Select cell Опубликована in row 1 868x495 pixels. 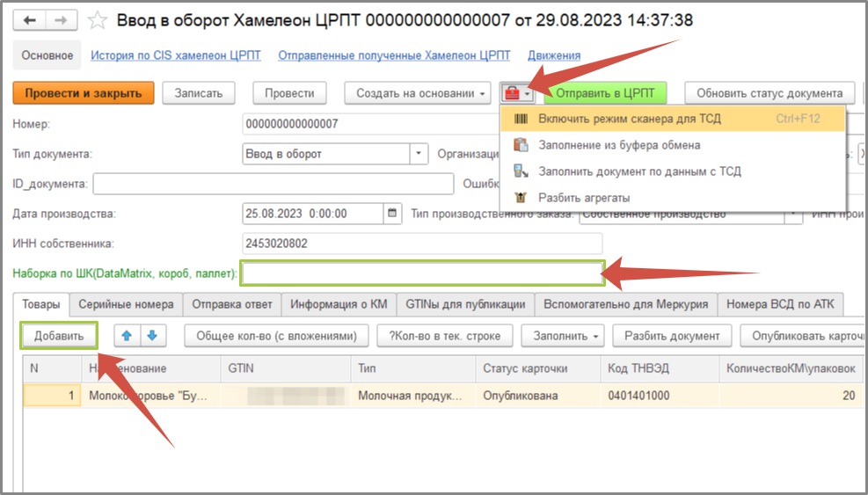pyautogui.click(x=538, y=396)
